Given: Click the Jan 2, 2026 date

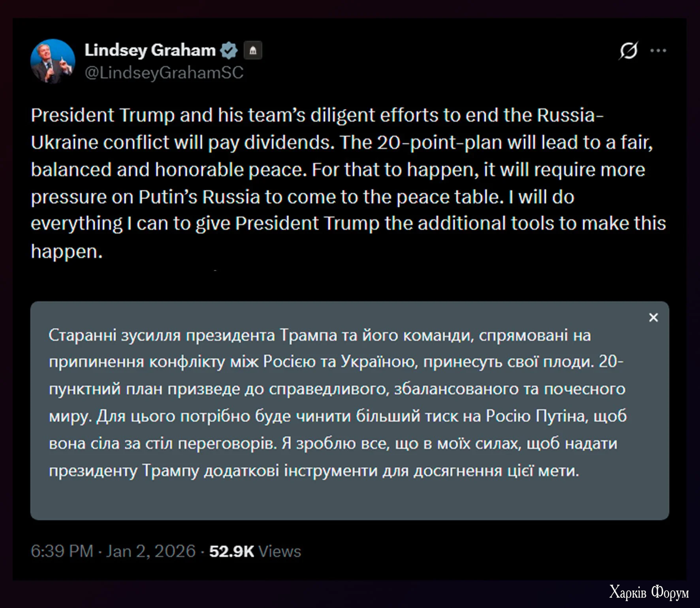Looking at the screenshot, I should coord(151,551).
